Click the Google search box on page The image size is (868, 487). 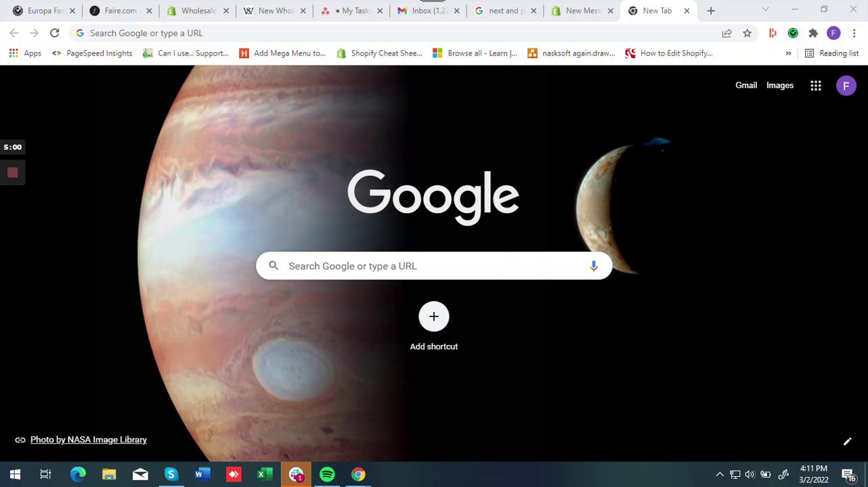[434, 266]
